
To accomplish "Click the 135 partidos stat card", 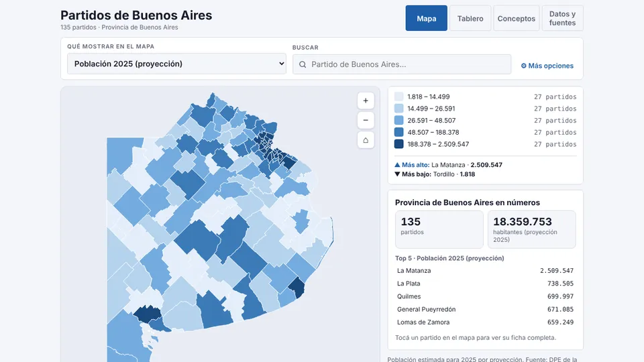I will point(439,229).
